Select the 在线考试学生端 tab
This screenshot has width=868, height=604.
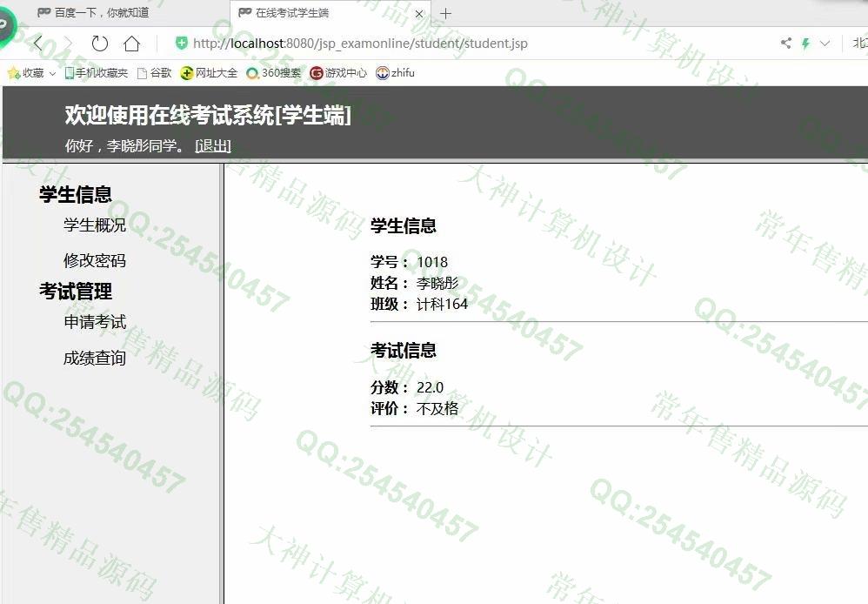(x=330, y=13)
